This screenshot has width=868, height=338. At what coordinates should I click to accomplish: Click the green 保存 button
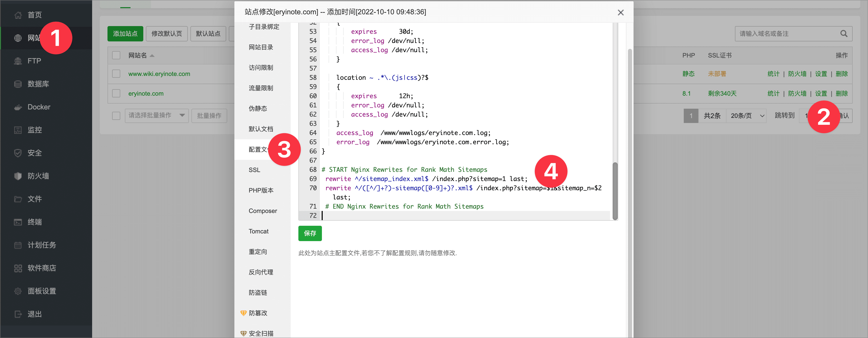tap(310, 233)
